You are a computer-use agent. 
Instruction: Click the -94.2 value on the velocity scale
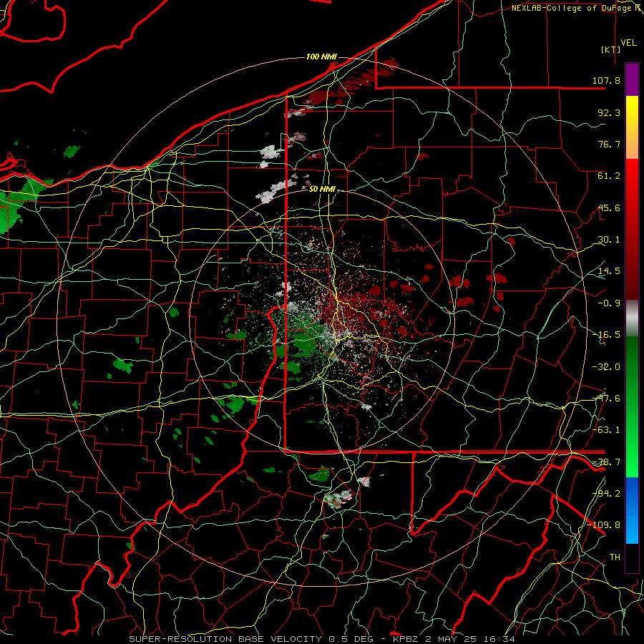point(606,494)
